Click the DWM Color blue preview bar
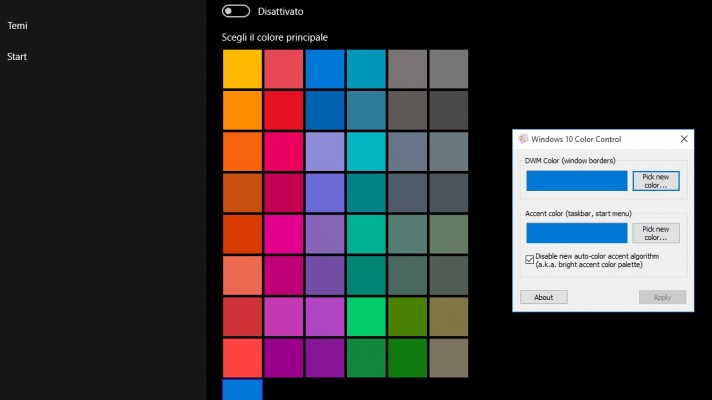Image resolution: width=712 pixels, height=400 pixels. 576,181
